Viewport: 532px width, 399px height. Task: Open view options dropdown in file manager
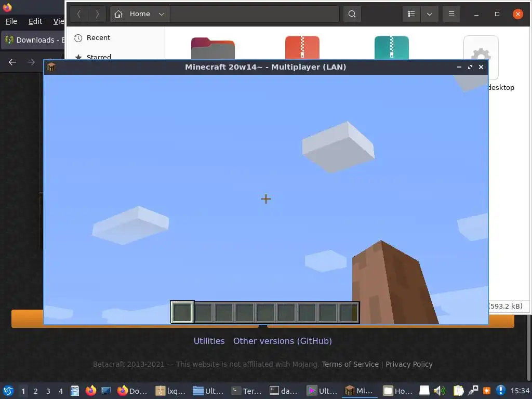coord(430,14)
